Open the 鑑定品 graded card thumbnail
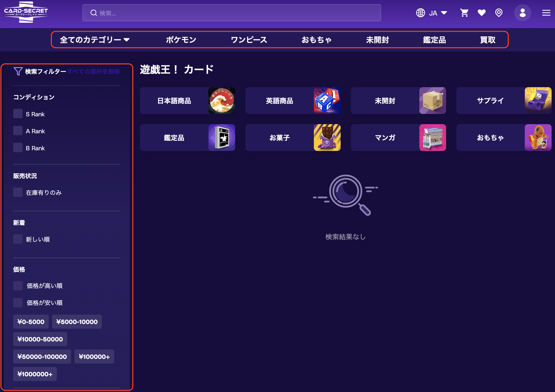The height and width of the screenshot is (392, 555). pyautogui.click(x=222, y=138)
